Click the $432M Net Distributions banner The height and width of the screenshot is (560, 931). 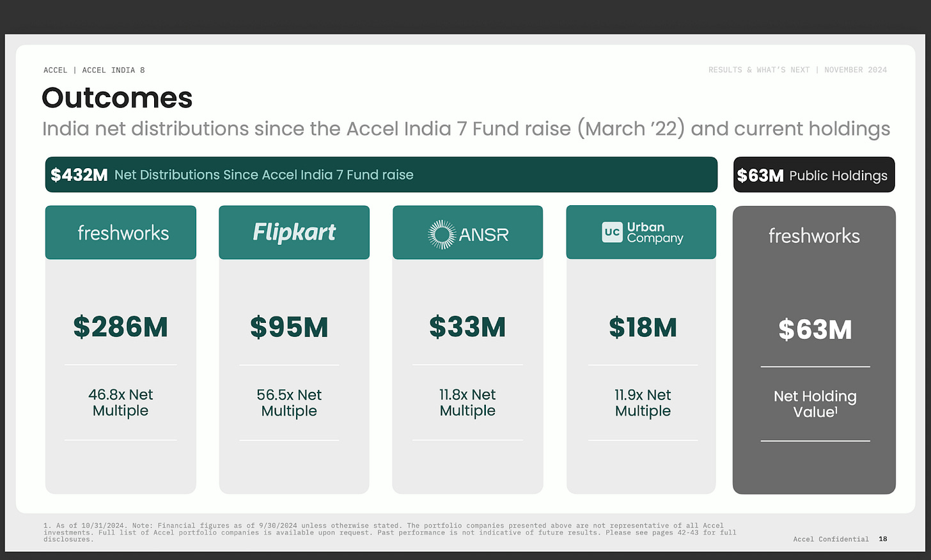click(381, 175)
